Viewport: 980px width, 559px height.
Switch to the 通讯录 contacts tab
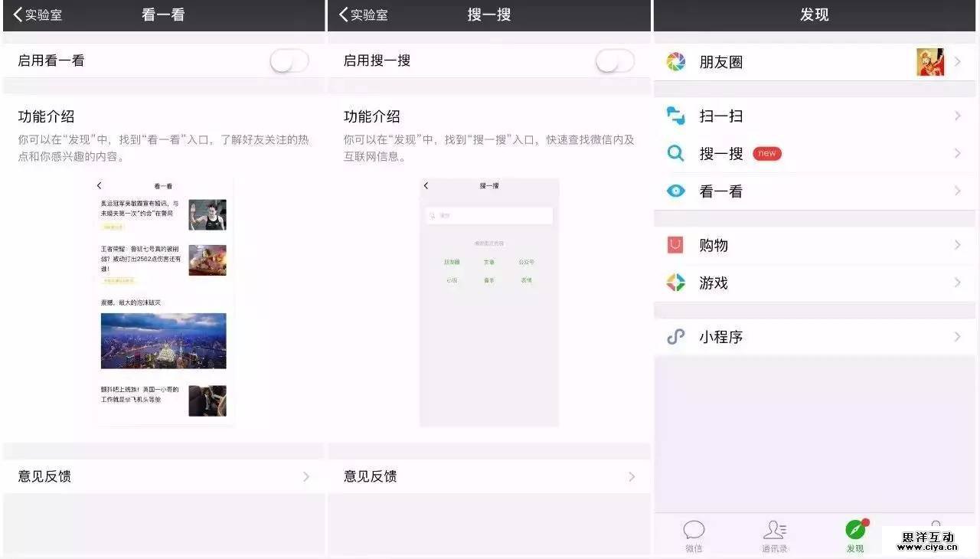coord(774,534)
